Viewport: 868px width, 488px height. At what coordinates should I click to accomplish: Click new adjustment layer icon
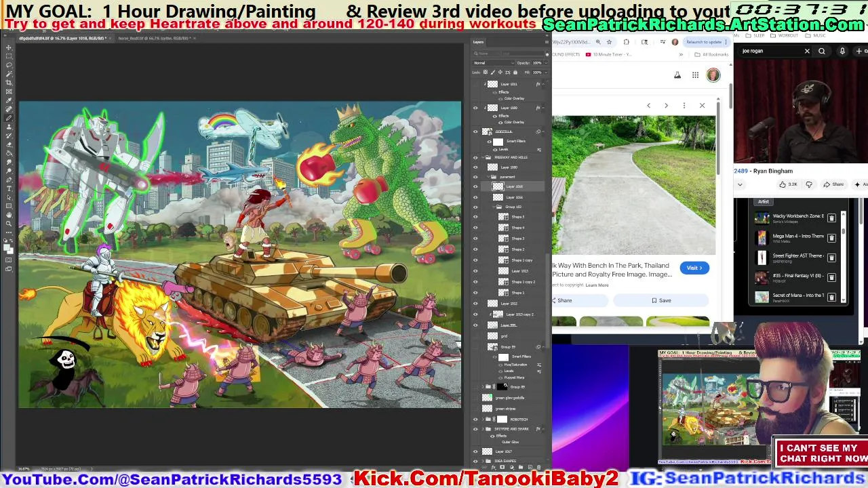click(512, 467)
